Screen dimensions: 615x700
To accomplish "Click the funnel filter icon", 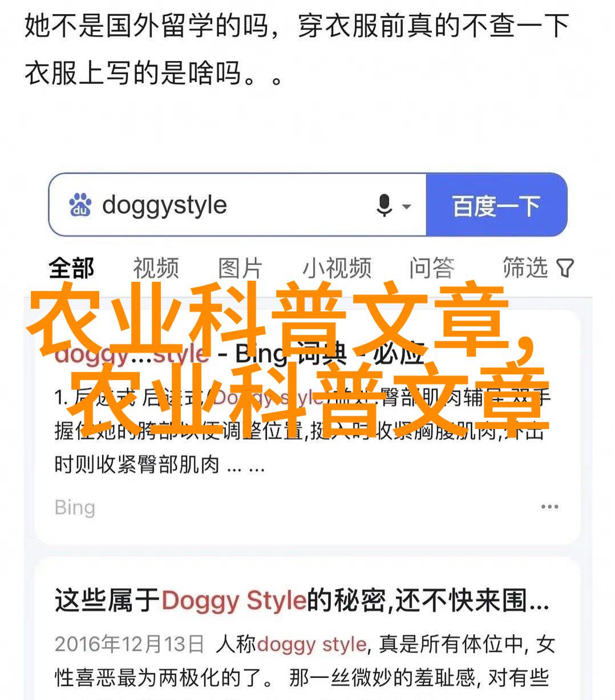I will coord(565,268).
